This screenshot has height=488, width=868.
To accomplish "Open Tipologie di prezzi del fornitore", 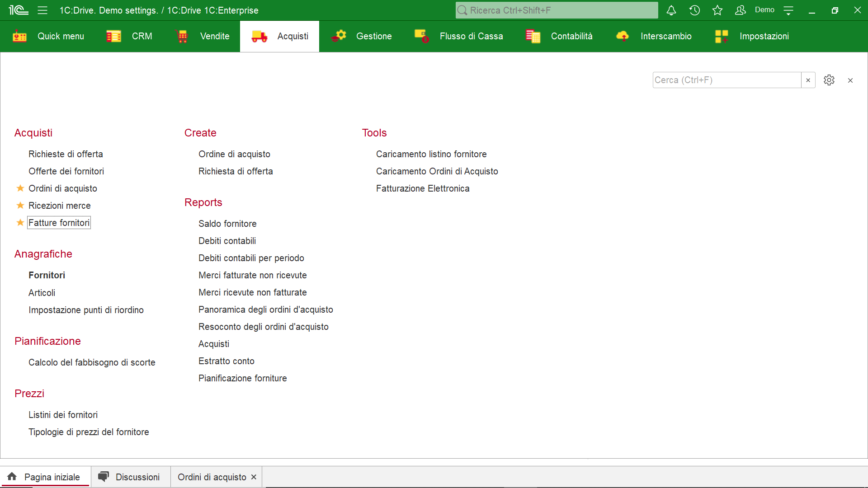I will tap(89, 432).
